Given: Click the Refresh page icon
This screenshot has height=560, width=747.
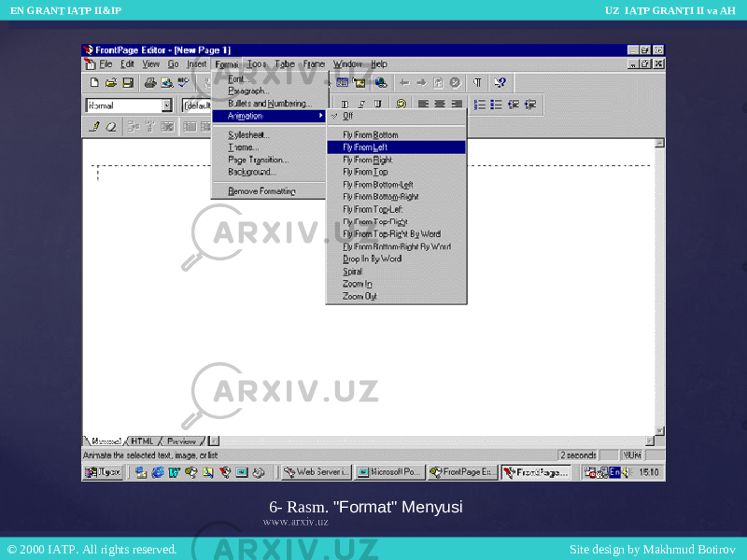Looking at the screenshot, I should click(x=438, y=83).
